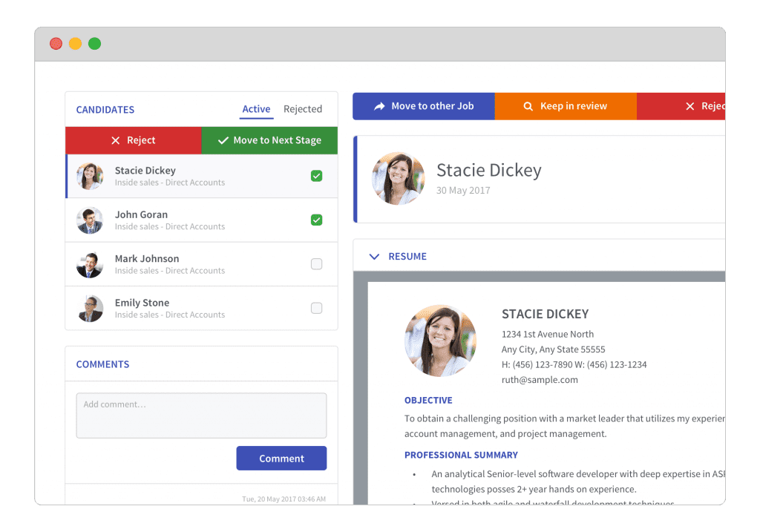The image size is (760, 532).
Task: Click the green macOS maximize window button
Action: [x=94, y=44]
